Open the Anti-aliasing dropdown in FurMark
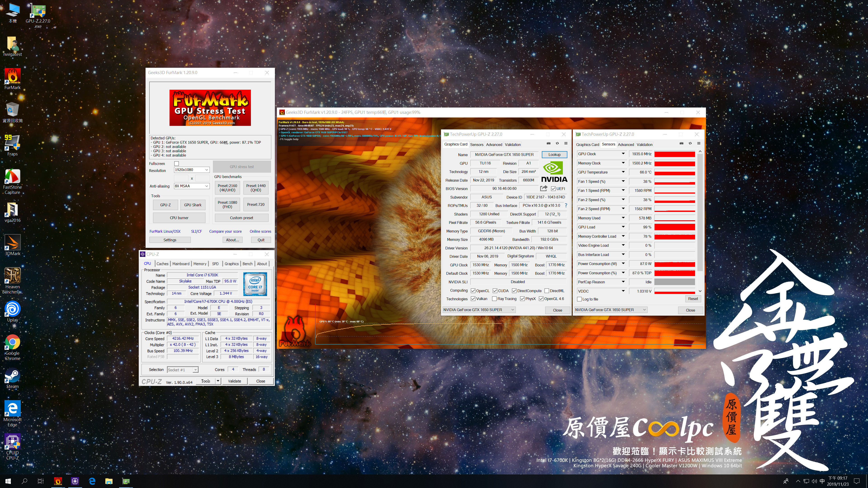 tap(192, 186)
